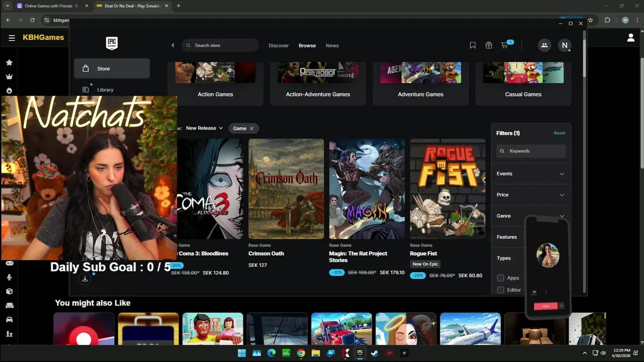
Task: Go back with the left arrow in Epic launcher
Action: pyautogui.click(x=173, y=45)
